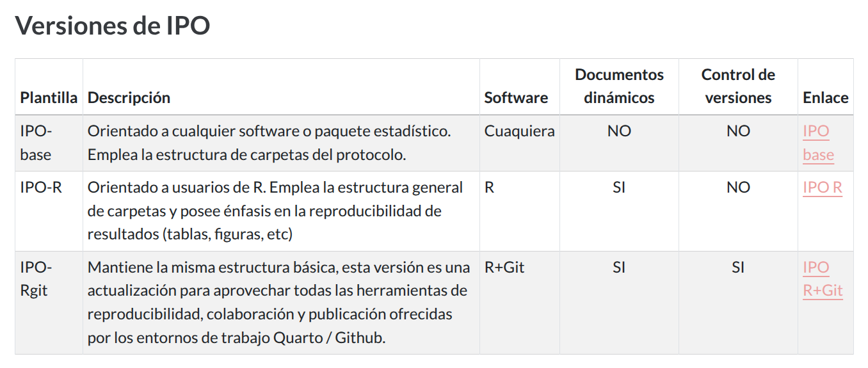Click the Descripción column header

pyautogui.click(x=129, y=98)
